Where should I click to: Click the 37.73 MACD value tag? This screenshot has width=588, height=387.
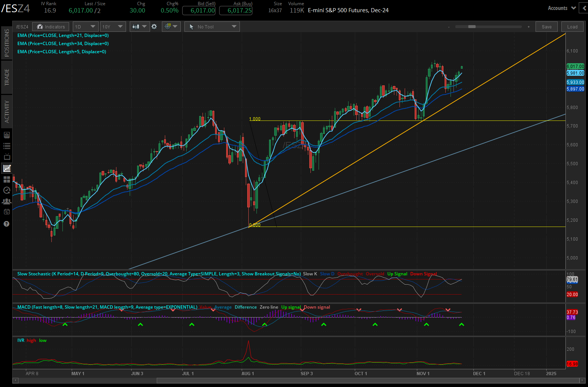[x=572, y=312]
